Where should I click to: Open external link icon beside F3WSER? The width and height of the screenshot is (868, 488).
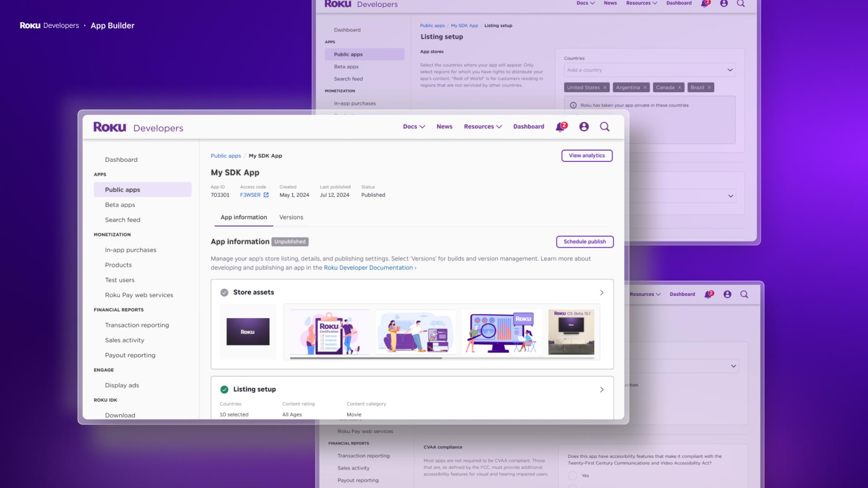266,195
